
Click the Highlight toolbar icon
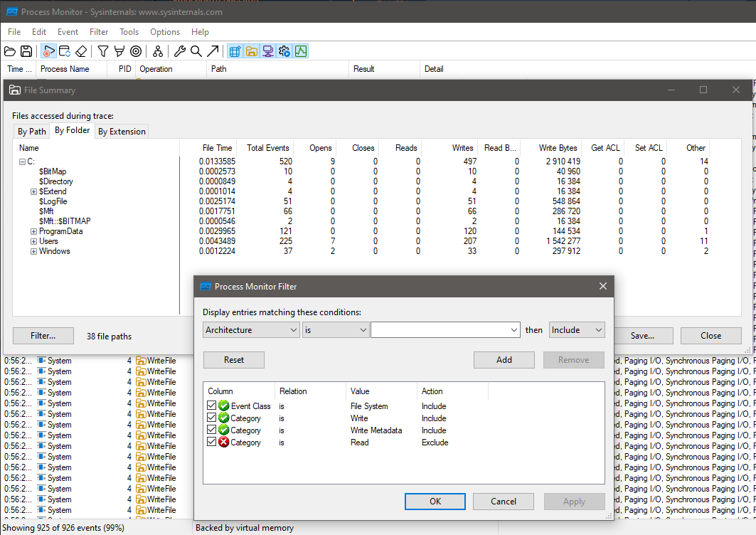[119, 51]
